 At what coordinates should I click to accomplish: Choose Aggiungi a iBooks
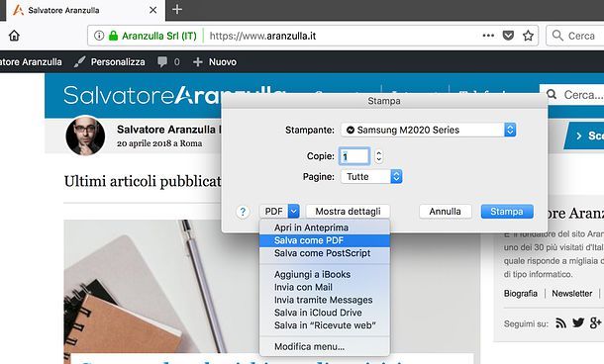click(325, 274)
